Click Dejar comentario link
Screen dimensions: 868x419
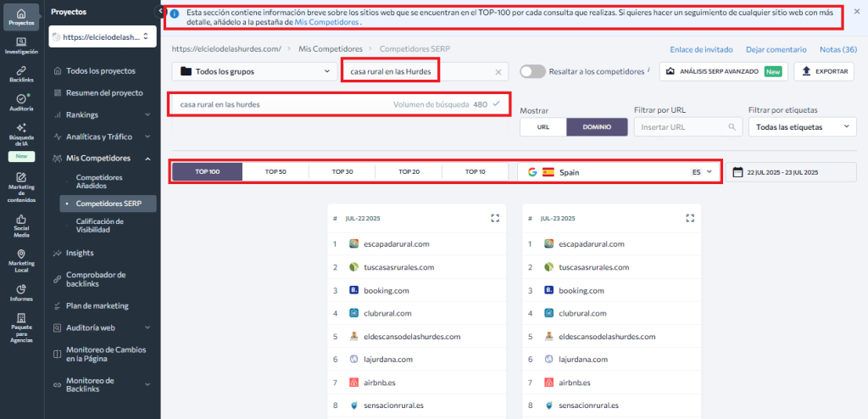tap(776, 49)
